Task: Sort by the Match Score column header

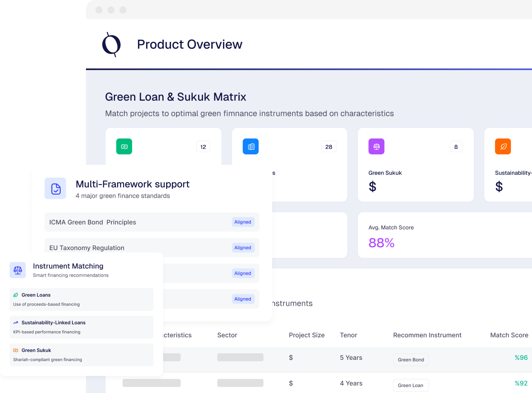Action: click(509, 335)
